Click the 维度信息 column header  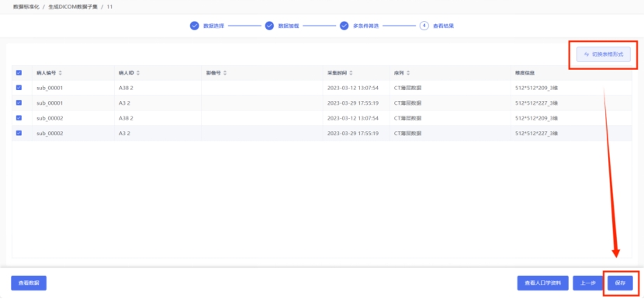point(525,73)
